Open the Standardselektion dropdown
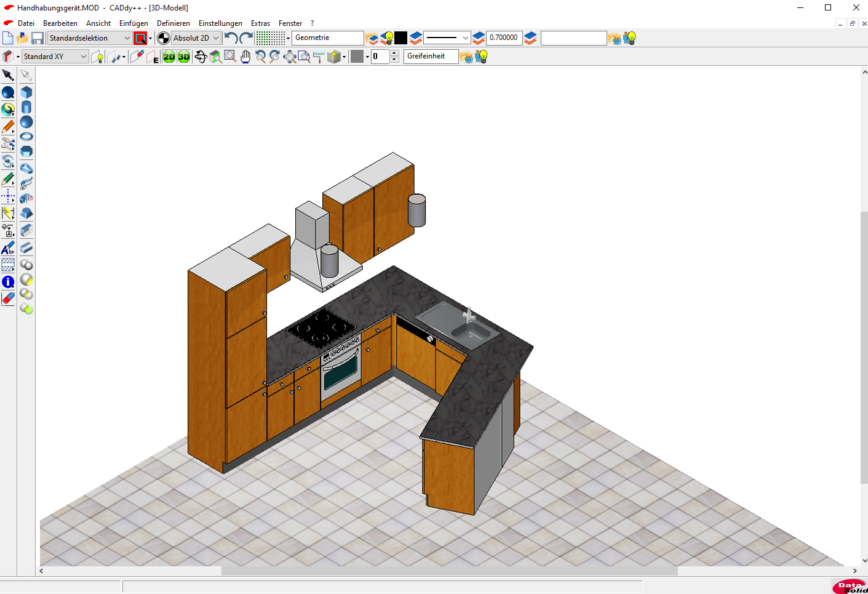The image size is (868, 594). 90,38
